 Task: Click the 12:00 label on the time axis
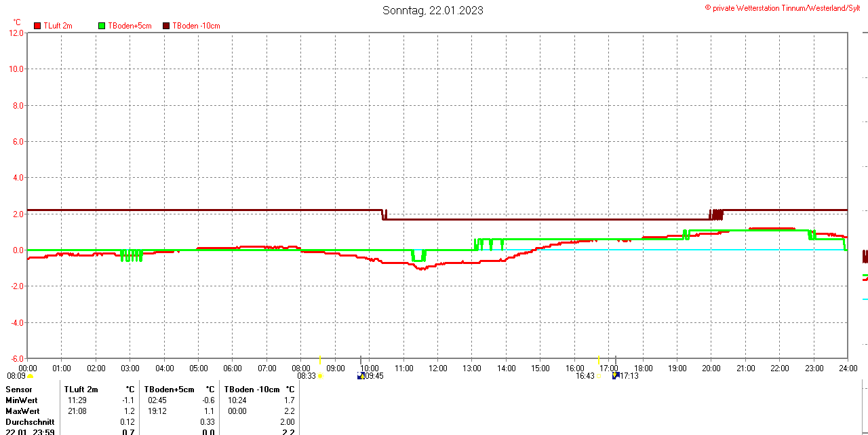click(x=437, y=368)
